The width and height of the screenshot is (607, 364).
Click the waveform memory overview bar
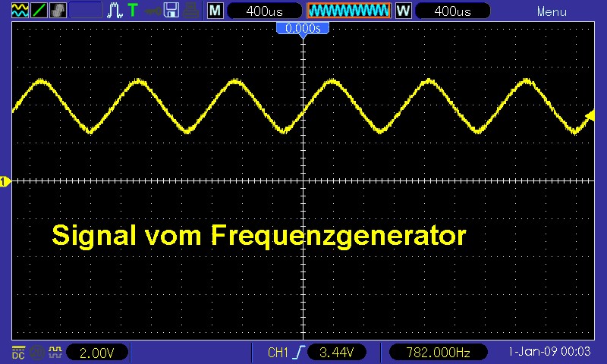pyautogui.click(x=349, y=11)
